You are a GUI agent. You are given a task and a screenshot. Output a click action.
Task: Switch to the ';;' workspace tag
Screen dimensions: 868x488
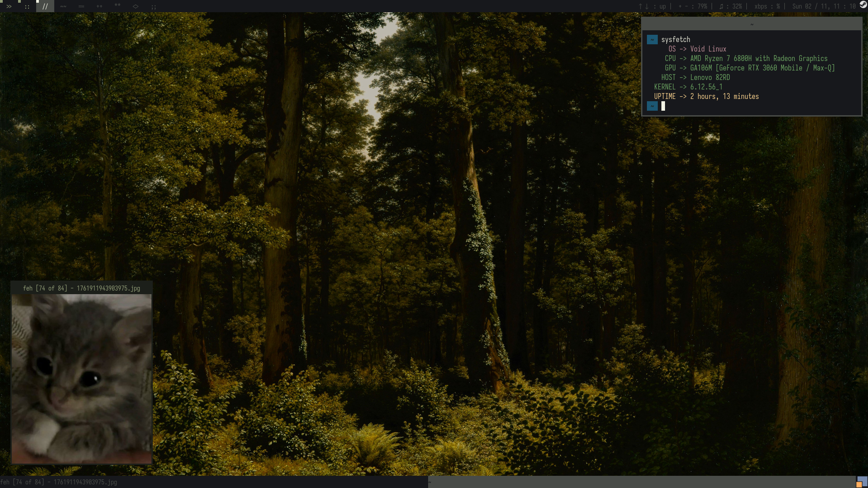pos(154,6)
